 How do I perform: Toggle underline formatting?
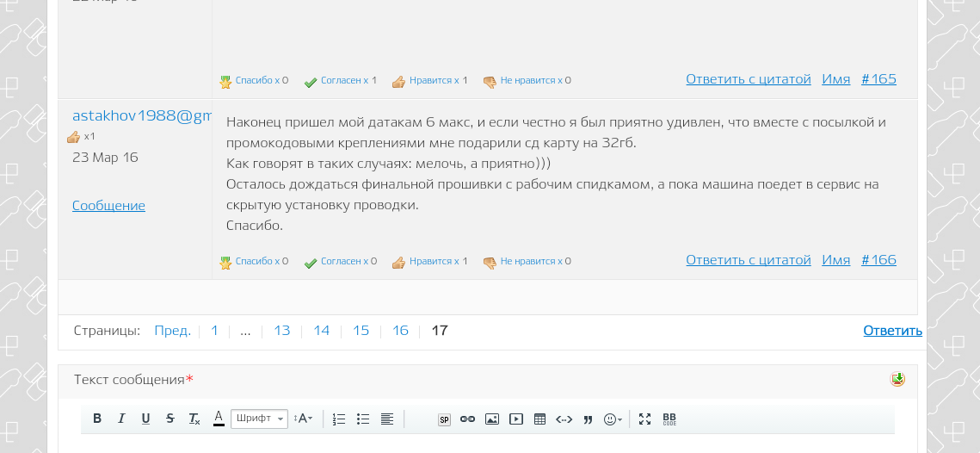[x=145, y=419]
